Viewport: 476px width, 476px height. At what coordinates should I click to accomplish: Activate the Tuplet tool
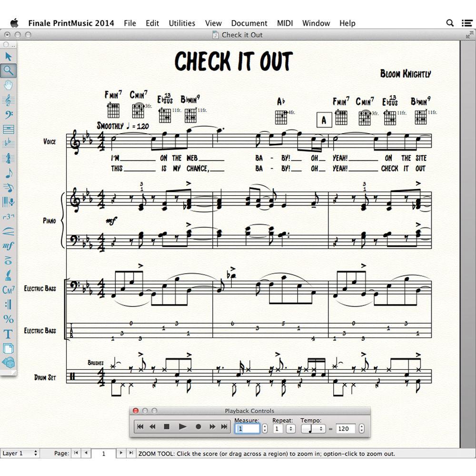(8, 217)
